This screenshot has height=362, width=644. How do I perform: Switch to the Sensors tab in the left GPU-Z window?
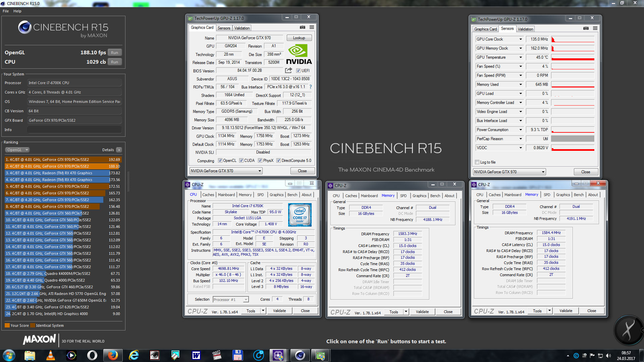(x=224, y=28)
